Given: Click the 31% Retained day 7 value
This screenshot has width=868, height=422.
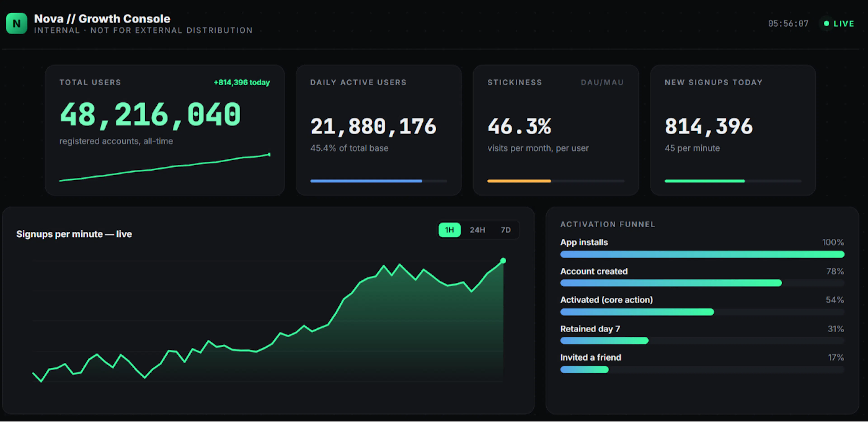Looking at the screenshot, I should point(836,329).
